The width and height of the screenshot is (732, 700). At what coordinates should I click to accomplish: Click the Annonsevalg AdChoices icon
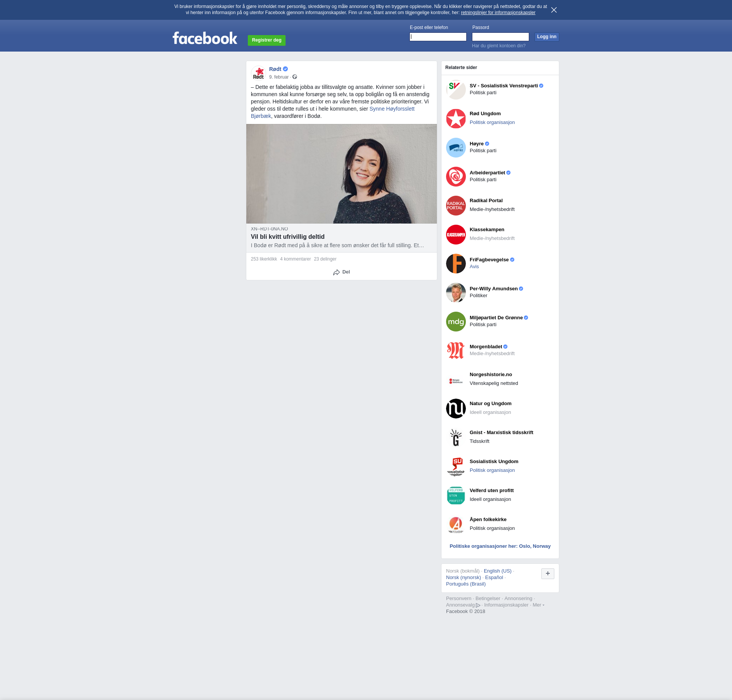478,605
